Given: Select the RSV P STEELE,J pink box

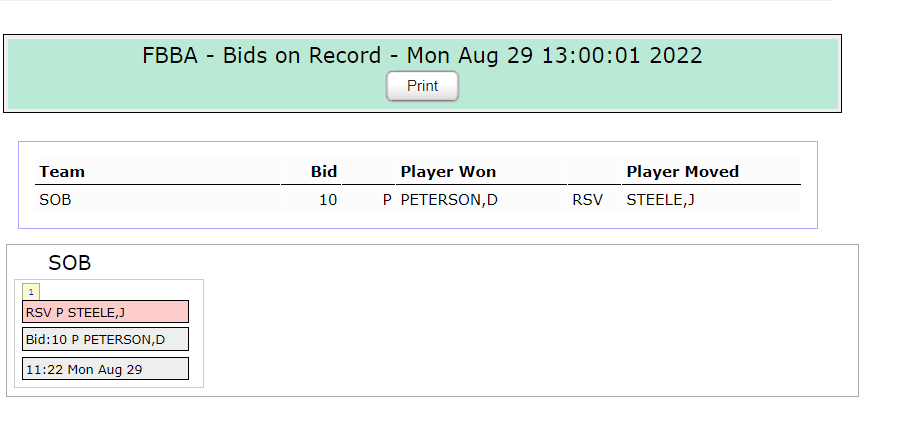Looking at the screenshot, I should click(105, 312).
